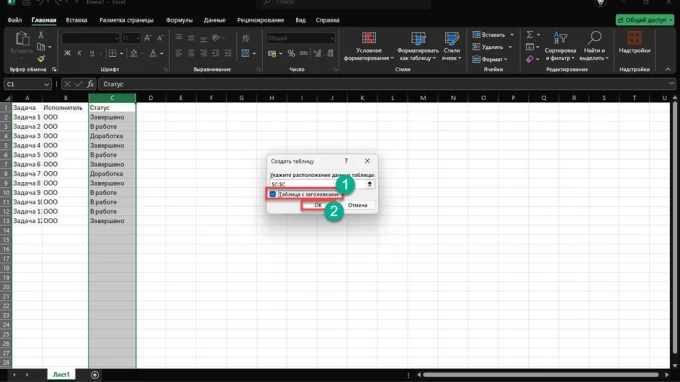The width and height of the screenshot is (680, 382).
Task: Uncheck the Таблица с заголовками checkbox
Action: pos(273,194)
